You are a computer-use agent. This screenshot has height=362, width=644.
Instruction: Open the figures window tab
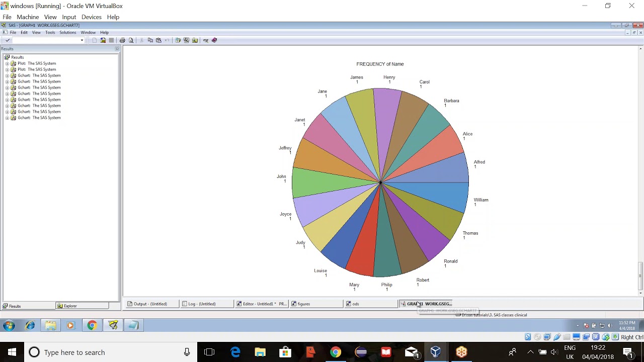(x=316, y=304)
